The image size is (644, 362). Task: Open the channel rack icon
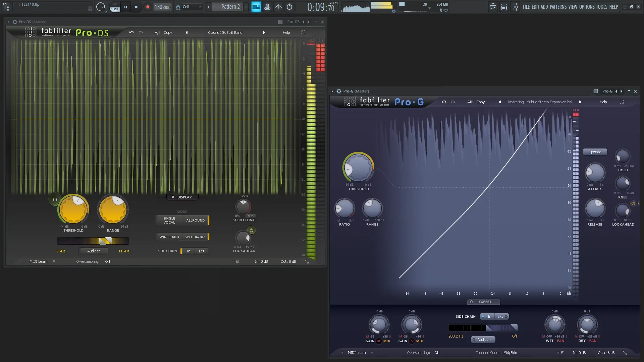[504, 7]
